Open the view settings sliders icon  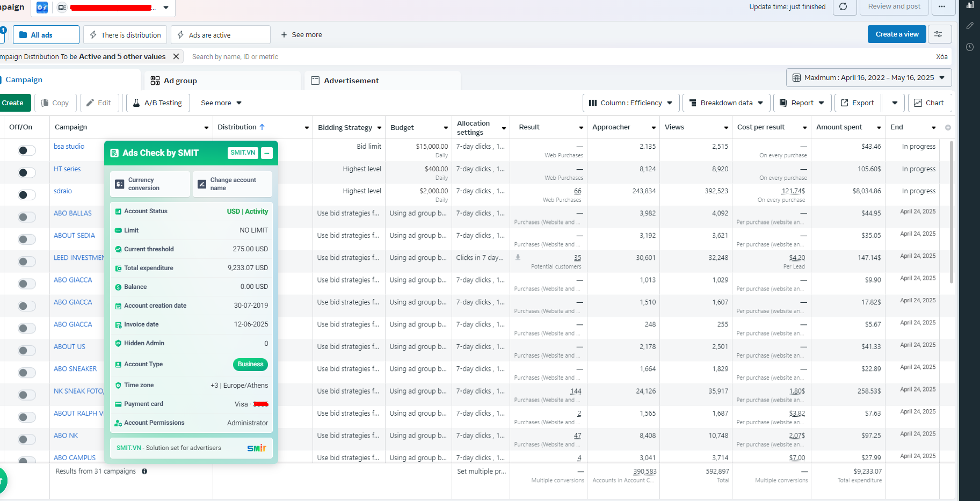coord(939,34)
